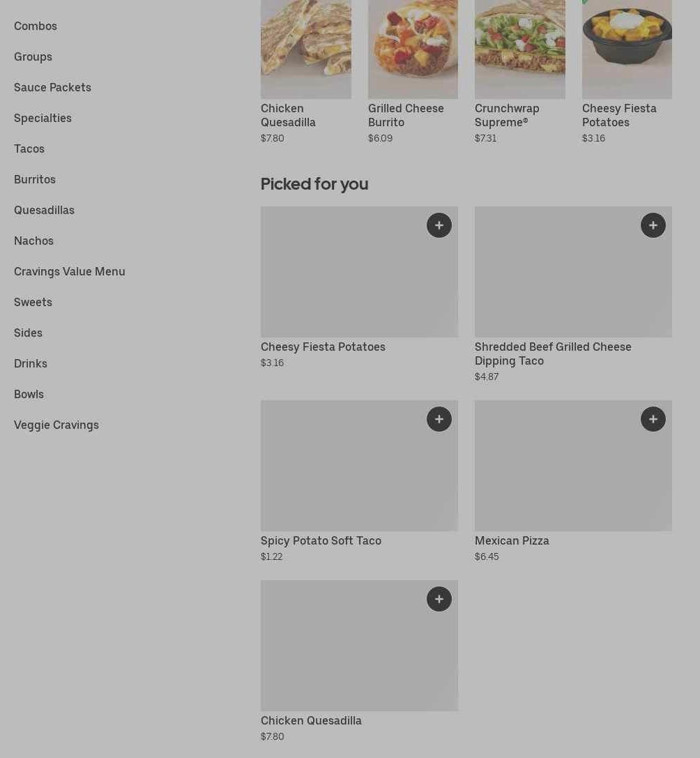Add Cheesy Fiesta Potatoes with plus icon
Viewport: 700px width, 758px height.
[x=439, y=225]
